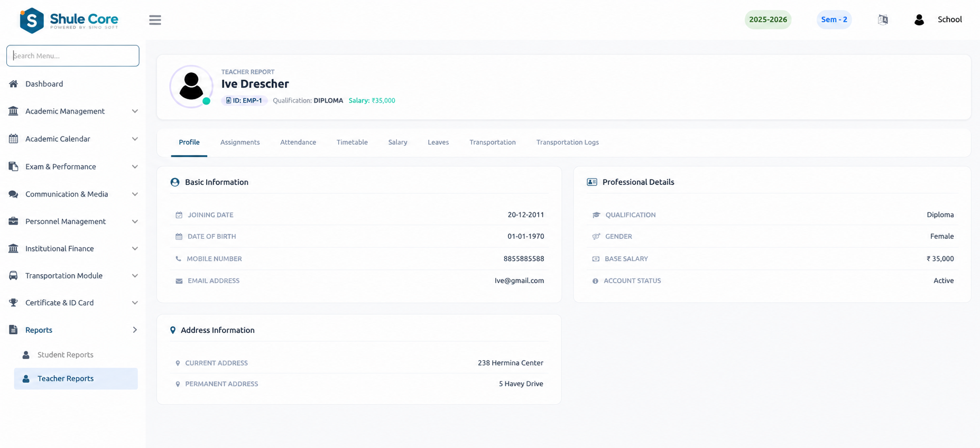Expand the Personnel Management chevron
Image resolution: width=980 pixels, height=448 pixels.
[x=135, y=221]
